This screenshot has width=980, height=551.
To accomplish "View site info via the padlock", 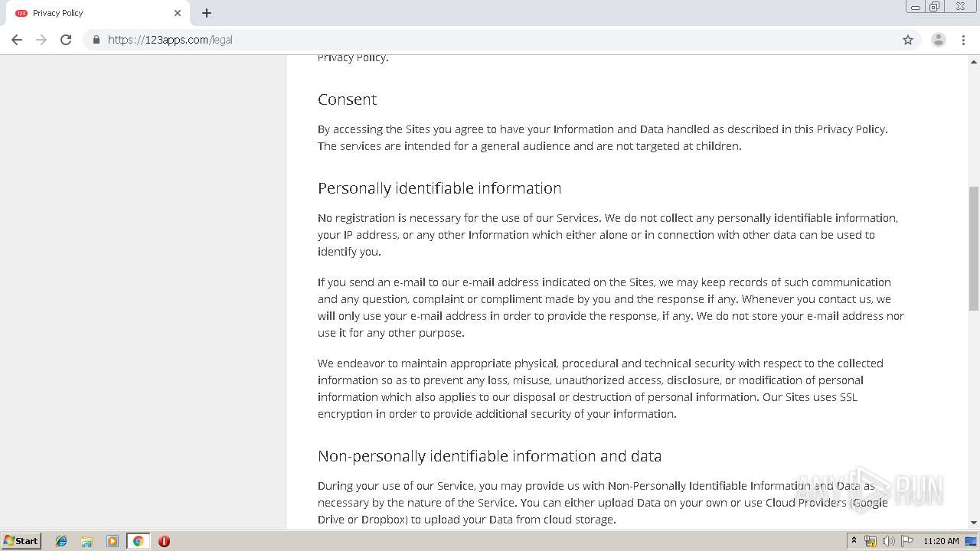I will click(96, 40).
